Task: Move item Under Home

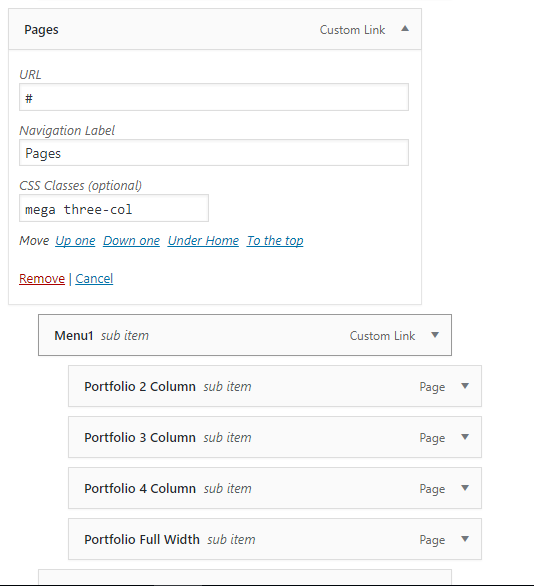Action: click(203, 241)
